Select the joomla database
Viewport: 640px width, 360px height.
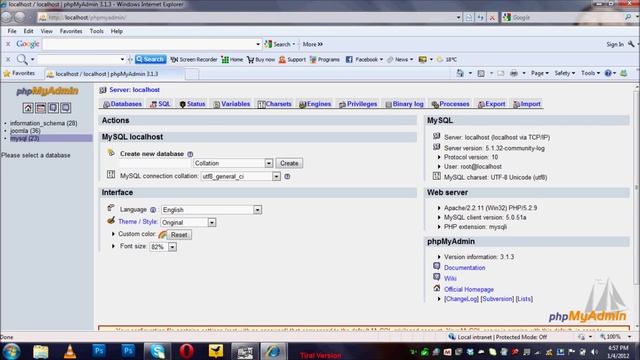pos(25,131)
